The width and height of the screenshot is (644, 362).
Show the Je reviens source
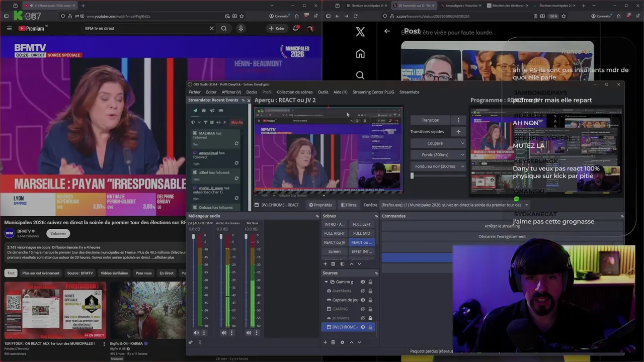pos(362,318)
